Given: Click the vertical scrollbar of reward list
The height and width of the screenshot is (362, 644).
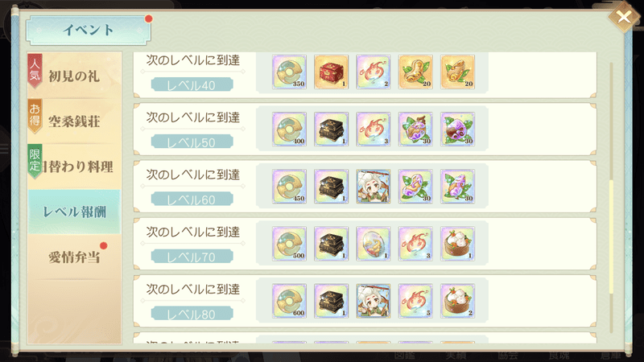Looking at the screenshot, I should pos(611,197).
